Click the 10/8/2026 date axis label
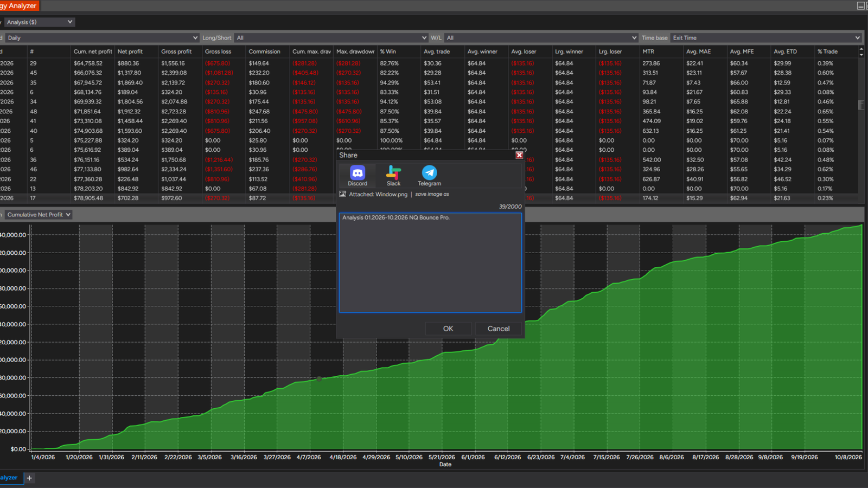Viewport: 868px width, 488px height. click(x=848, y=457)
